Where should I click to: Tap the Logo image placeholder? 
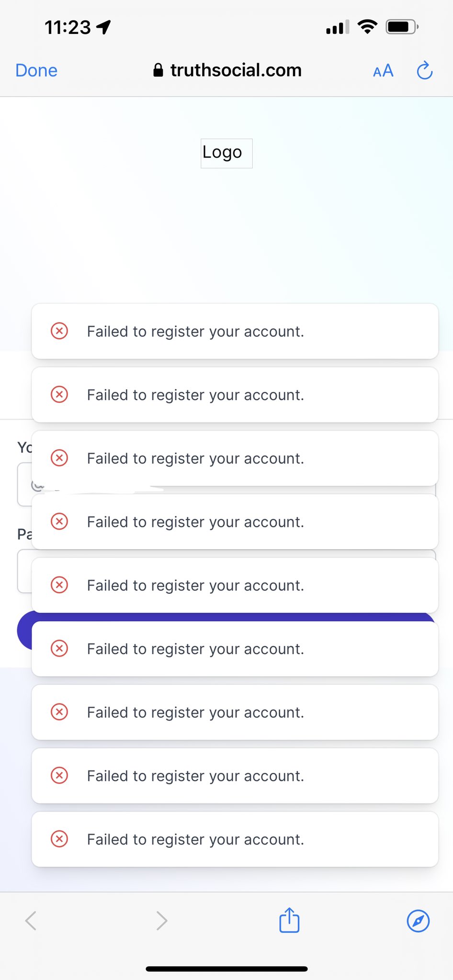pos(226,153)
